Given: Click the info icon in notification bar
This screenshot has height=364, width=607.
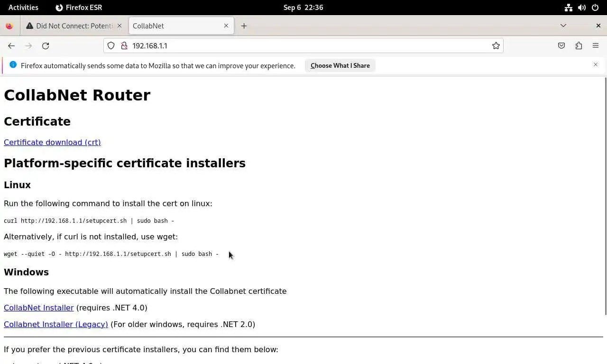Looking at the screenshot, I should (13, 64).
